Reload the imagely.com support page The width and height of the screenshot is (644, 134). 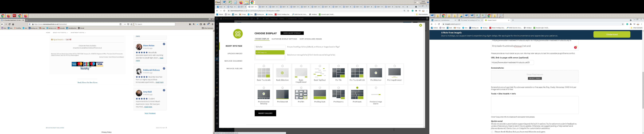[x=439, y=24]
